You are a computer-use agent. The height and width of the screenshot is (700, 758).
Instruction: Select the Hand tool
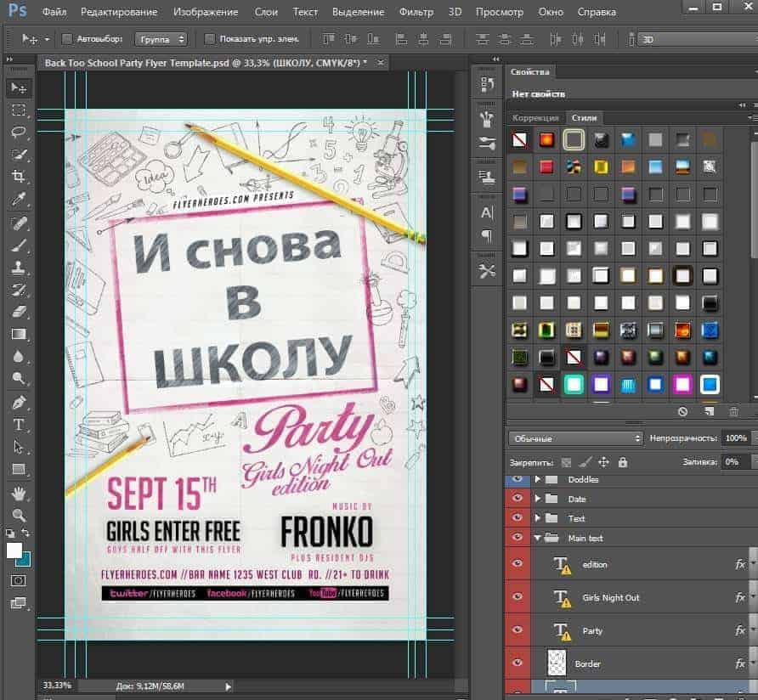pyautogui.click(x=19, y=494)
